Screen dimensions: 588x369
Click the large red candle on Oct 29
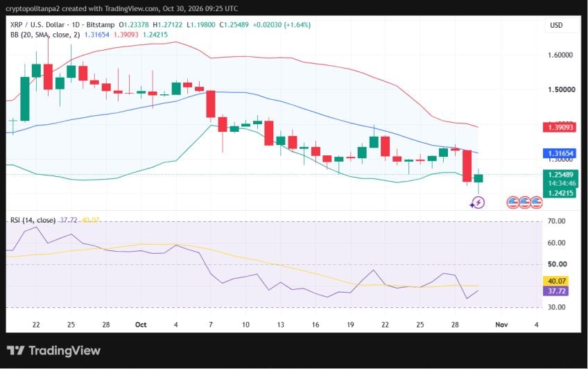[x=467, y=166]
